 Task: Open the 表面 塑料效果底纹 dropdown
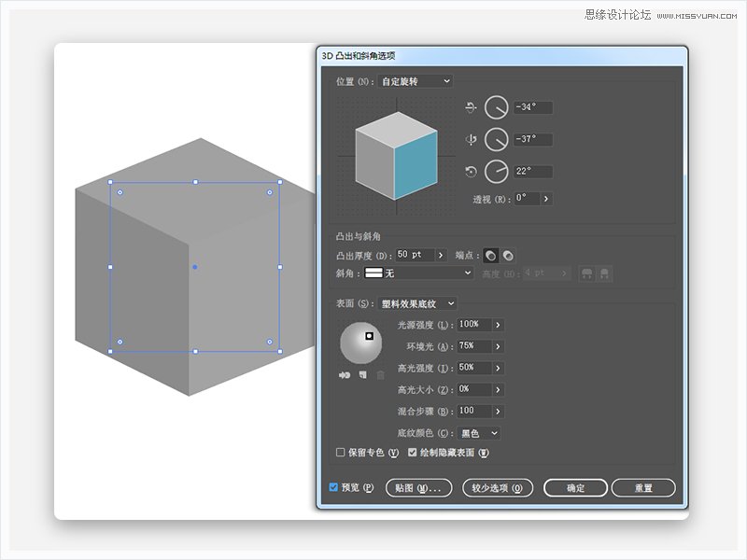click(x=417, y=303)
